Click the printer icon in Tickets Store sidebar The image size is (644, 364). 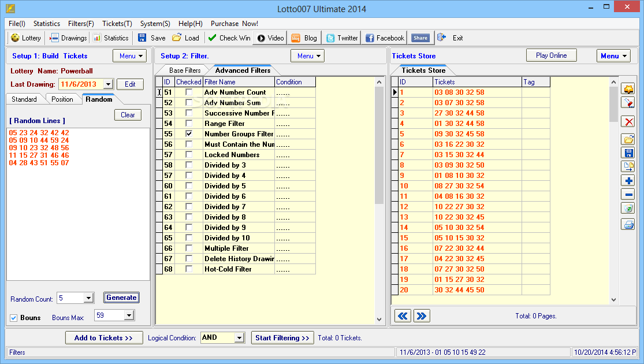tap(628, 224)
